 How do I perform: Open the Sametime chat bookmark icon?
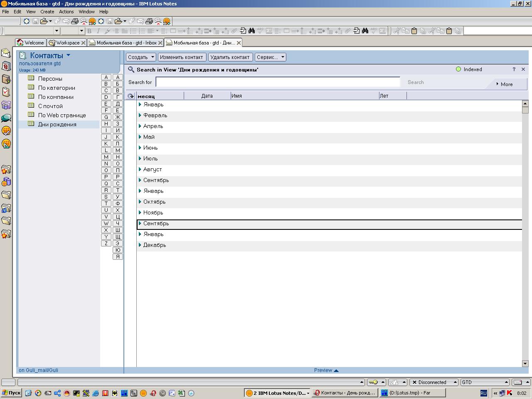(x=6, y=118)
